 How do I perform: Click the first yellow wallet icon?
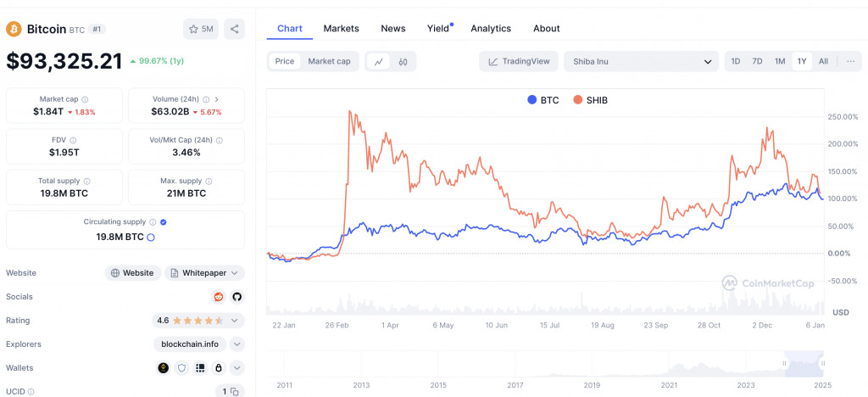pyautogui.click(x=164, y=367)
